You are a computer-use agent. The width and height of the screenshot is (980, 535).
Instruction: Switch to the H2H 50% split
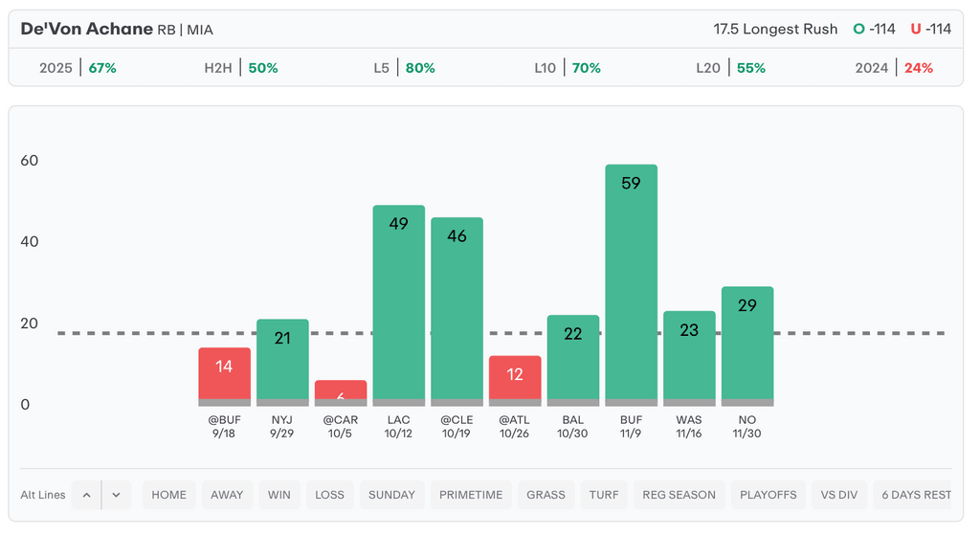pos(241,68)
